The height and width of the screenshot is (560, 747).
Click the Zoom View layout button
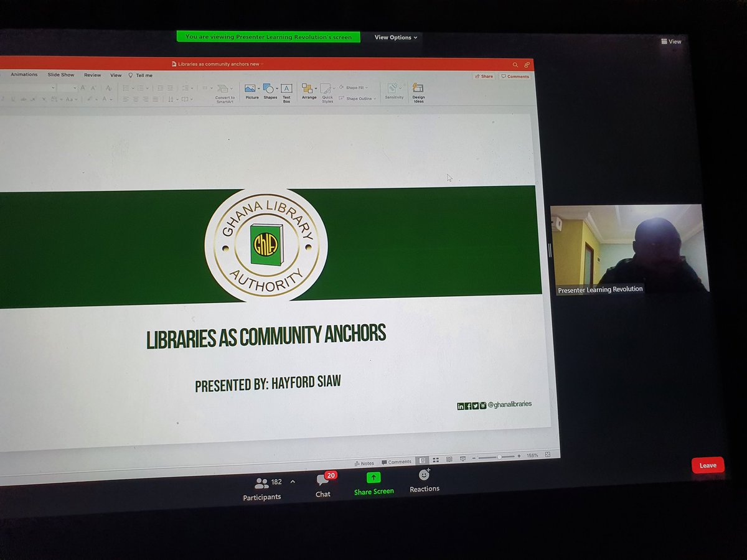(x=671, y=42)
